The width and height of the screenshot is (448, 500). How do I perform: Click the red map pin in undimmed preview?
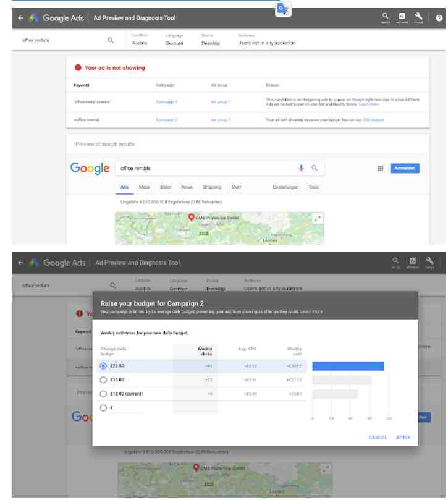pyautogui.click(x=192, y=218)
